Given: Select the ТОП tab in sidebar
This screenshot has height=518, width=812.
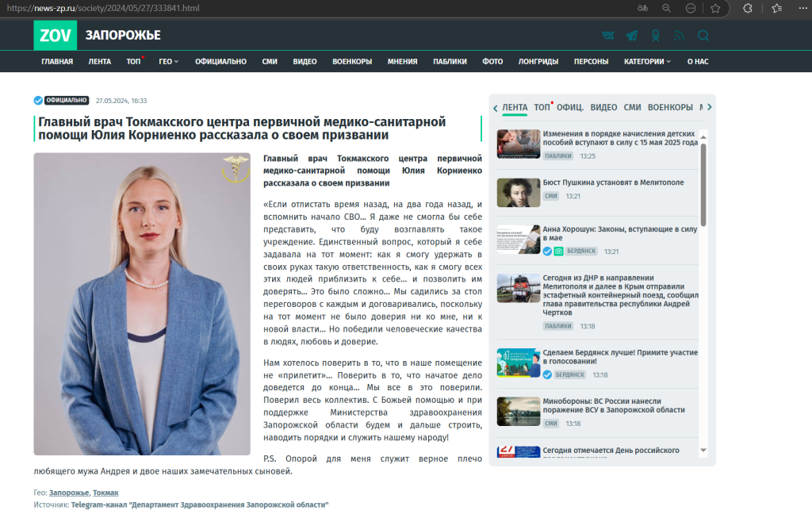Looking at the screenshot, I should point(542,107).
